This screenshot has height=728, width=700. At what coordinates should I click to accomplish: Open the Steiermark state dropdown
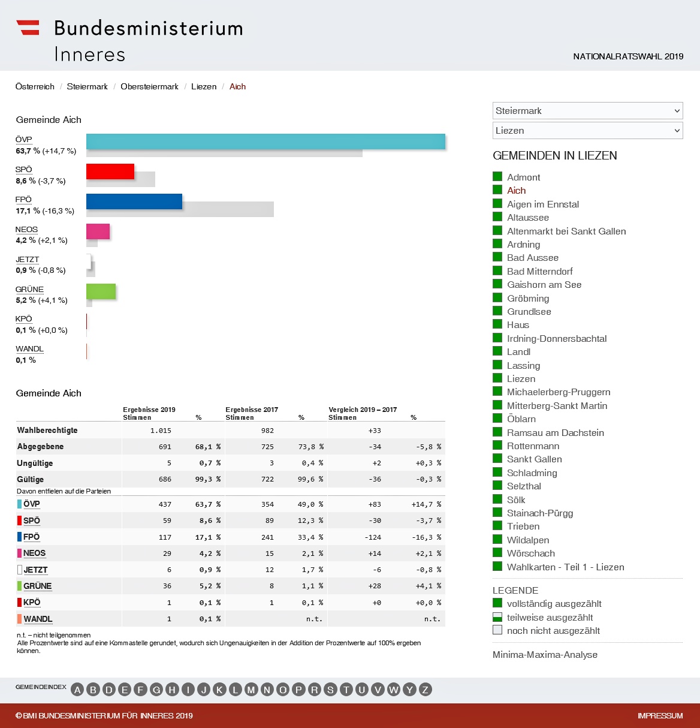point(587,111)
